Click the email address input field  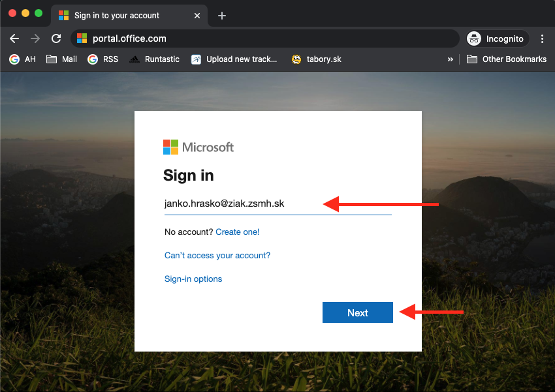tap(242, 204)
